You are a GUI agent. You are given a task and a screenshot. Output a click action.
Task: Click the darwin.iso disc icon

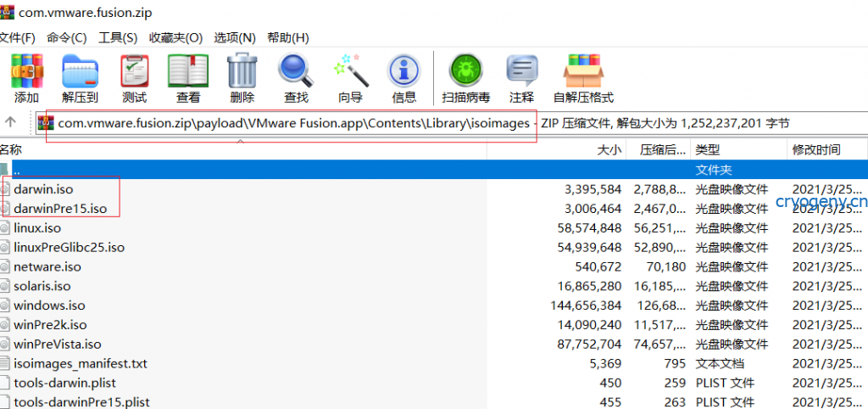click(x=5, y=189)
